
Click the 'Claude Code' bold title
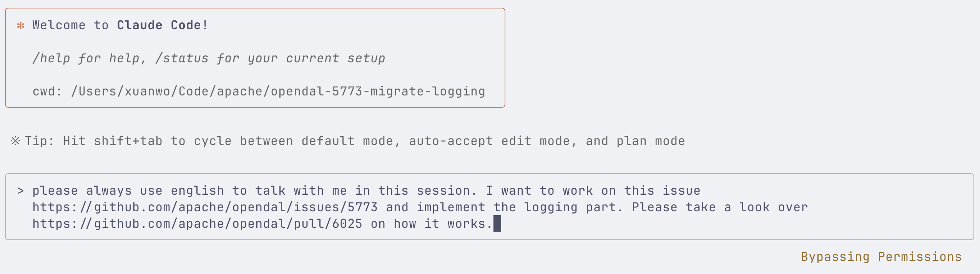pyautogui.click(x=159, y=25)
